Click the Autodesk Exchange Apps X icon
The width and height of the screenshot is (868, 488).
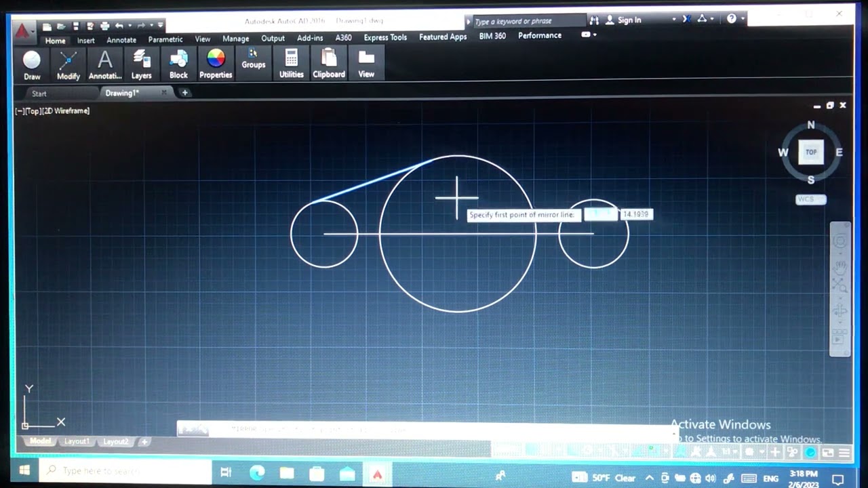[687, 19]
